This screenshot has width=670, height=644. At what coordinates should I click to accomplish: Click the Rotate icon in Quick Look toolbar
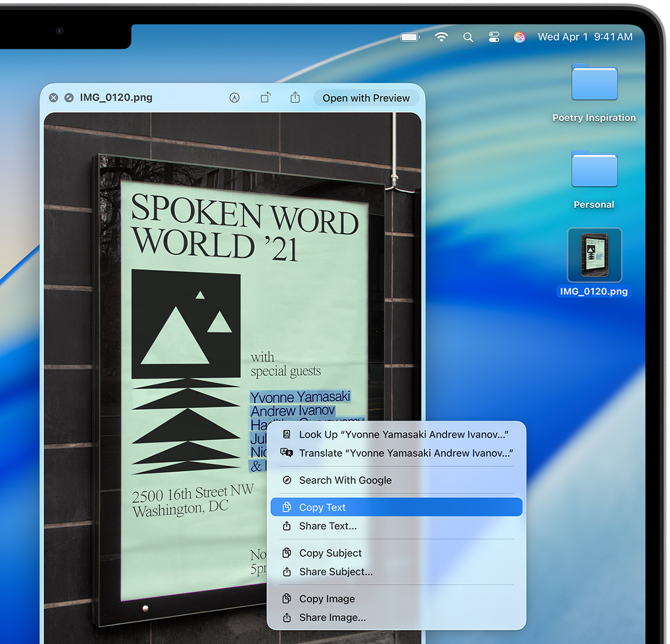[265, 98]
